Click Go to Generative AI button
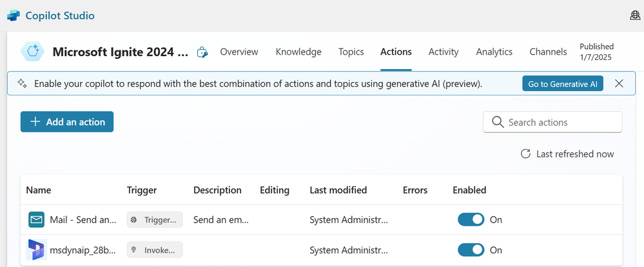Image resolution: width=644 pixels, height=267 pixels. tap(563, 83)
